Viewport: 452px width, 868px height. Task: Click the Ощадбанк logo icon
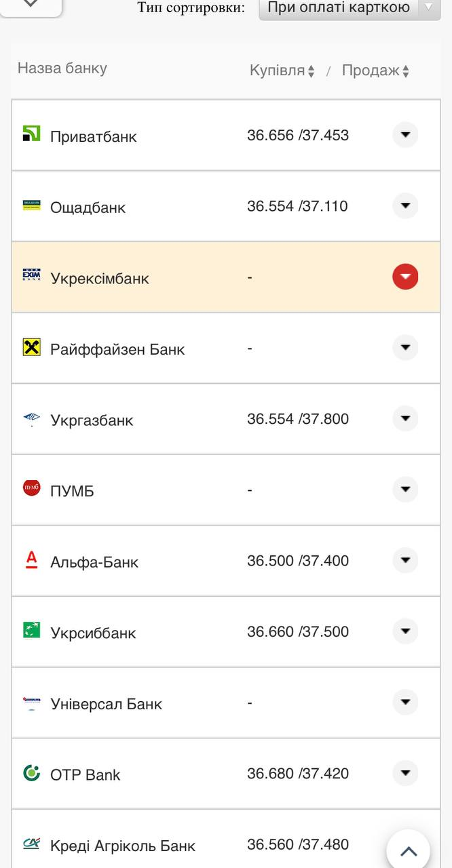point(32,205)
